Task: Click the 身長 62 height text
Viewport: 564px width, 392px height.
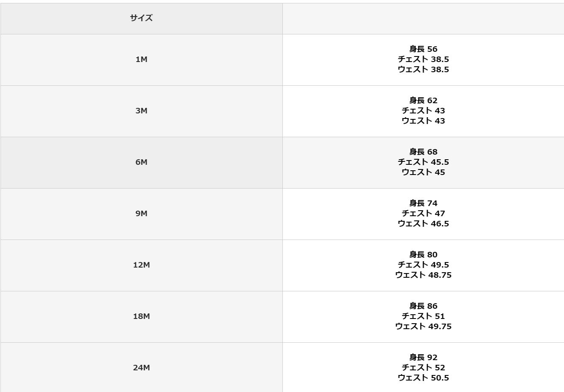Action: click(x=423, y=101)
